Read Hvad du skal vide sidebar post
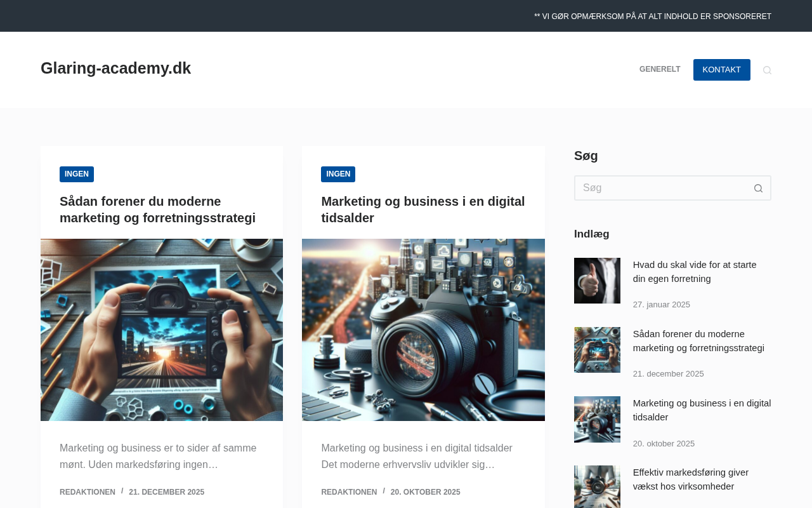The width and height of the screenshot is (812, 508). pyautogui.click(x=694, y=272)
